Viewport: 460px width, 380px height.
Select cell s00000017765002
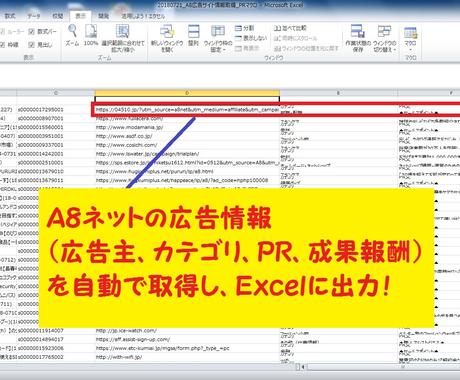click(x=56, y=357)
